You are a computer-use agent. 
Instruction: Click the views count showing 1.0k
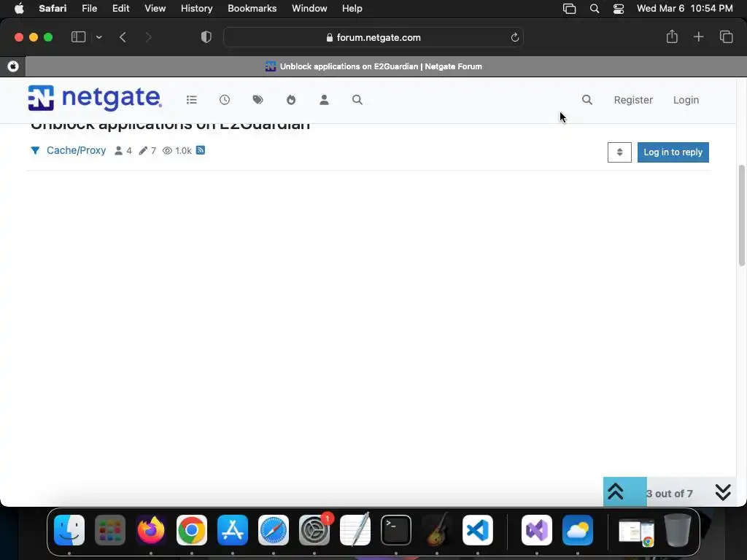(177, 151)
